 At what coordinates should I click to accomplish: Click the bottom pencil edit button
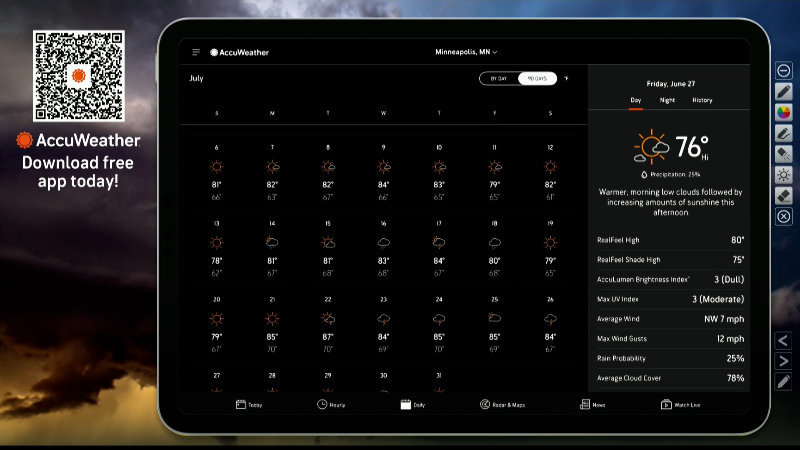pyautogui.click(x=784, y=382)
